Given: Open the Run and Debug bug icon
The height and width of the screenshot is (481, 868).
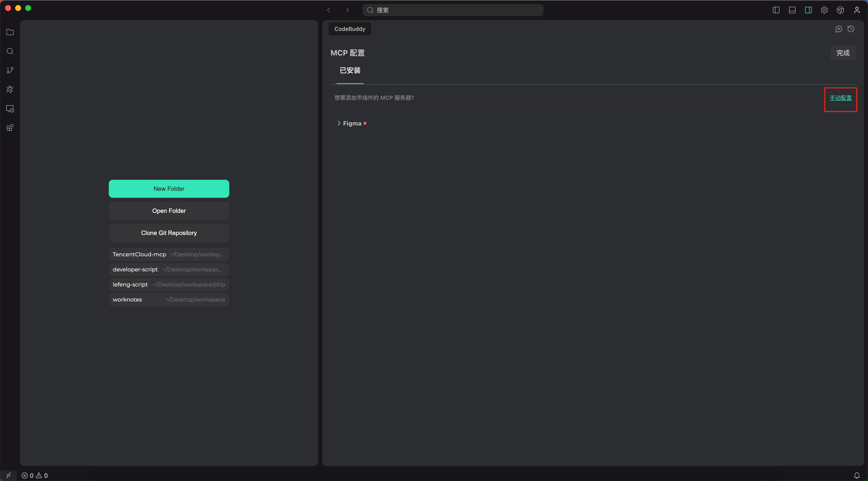Looking at the screenshot, I should [x=10, y=89].
